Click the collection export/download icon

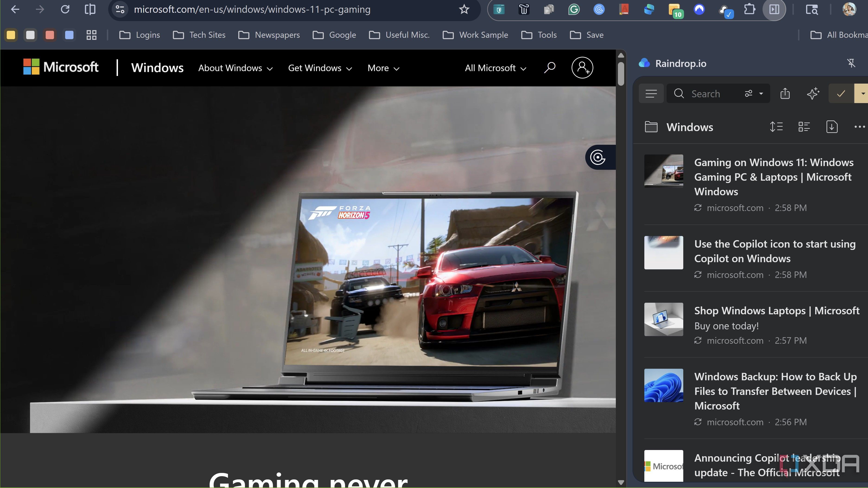click(x=832, y=127)
